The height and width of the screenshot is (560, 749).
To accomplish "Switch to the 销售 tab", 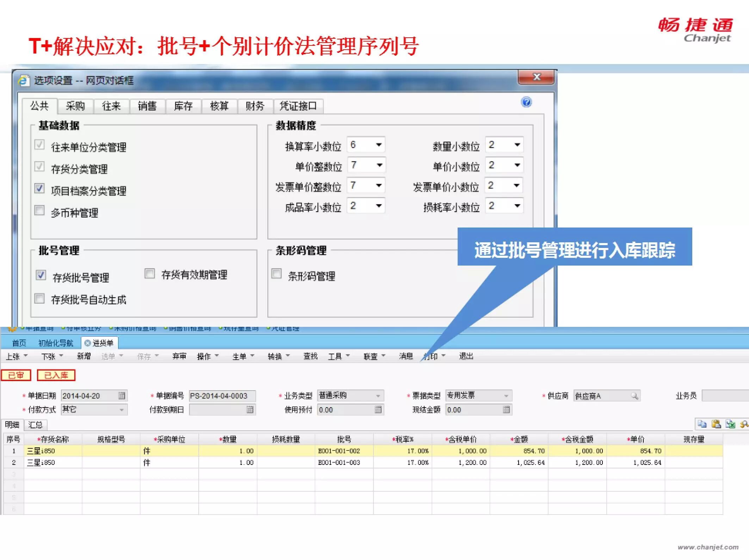I will click(x=147, y=106).
